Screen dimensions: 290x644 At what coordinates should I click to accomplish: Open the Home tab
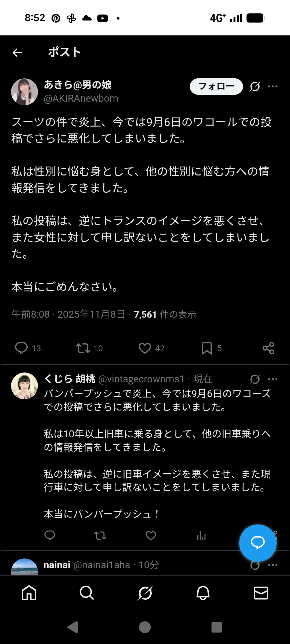tap(29, 593)
